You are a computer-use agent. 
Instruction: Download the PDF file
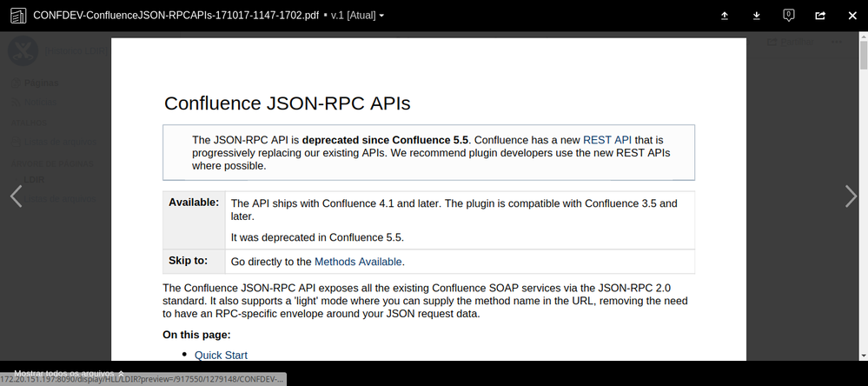[756, 16]
